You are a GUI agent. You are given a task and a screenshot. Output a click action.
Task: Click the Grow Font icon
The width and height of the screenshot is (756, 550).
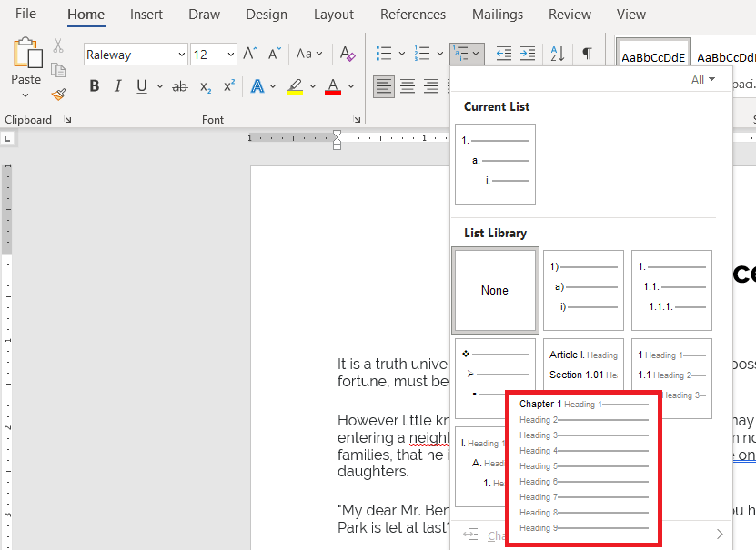coord(250,54)
